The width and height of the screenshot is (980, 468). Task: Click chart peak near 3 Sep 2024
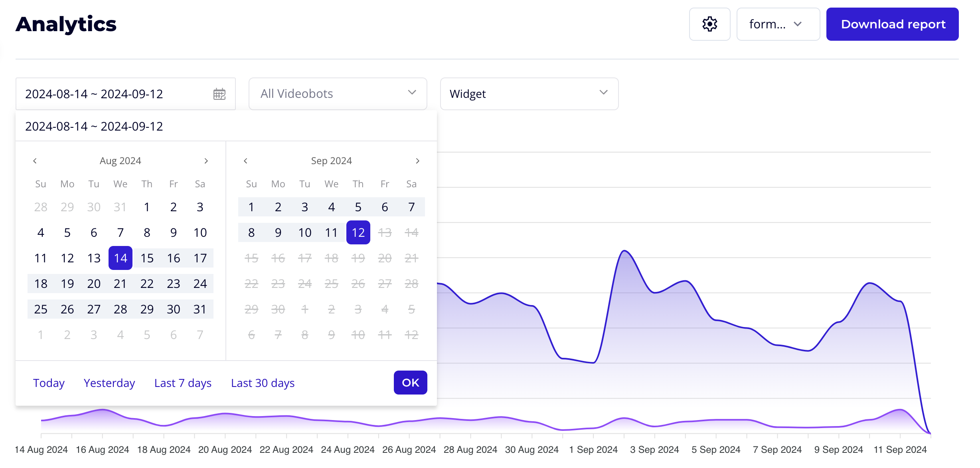[x=624, y=251]
